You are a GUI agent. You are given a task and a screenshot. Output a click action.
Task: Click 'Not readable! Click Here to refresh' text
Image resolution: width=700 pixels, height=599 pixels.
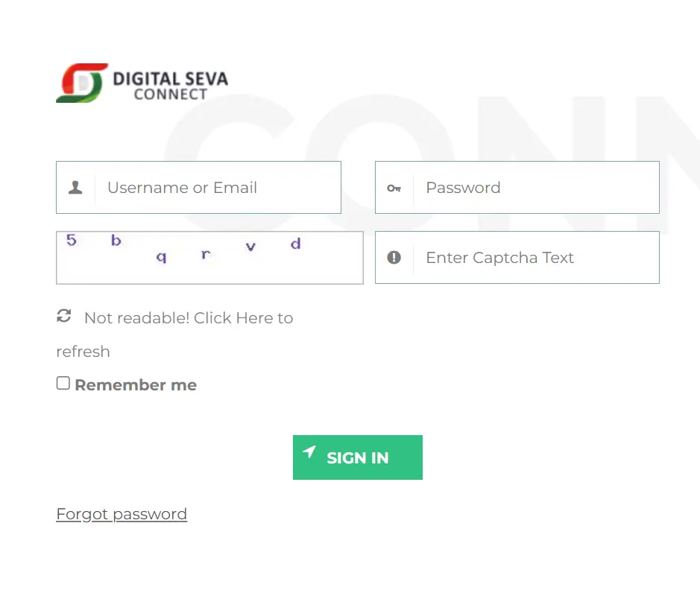189,318
